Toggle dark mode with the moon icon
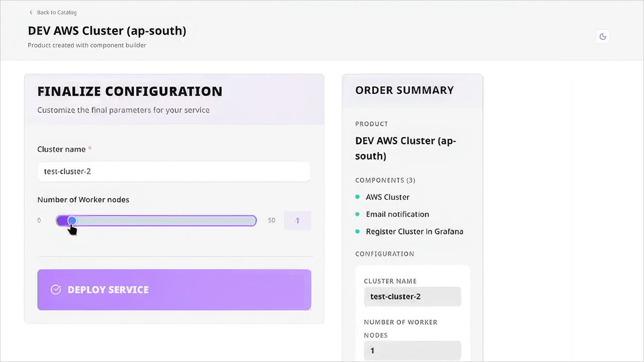Screen dimensions: 644x362 [x=603, y=37]
